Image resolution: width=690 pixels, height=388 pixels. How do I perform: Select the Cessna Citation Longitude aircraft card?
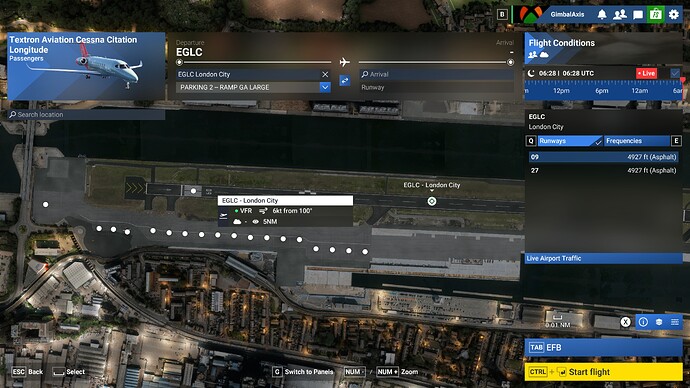click(x=86, y=66)
